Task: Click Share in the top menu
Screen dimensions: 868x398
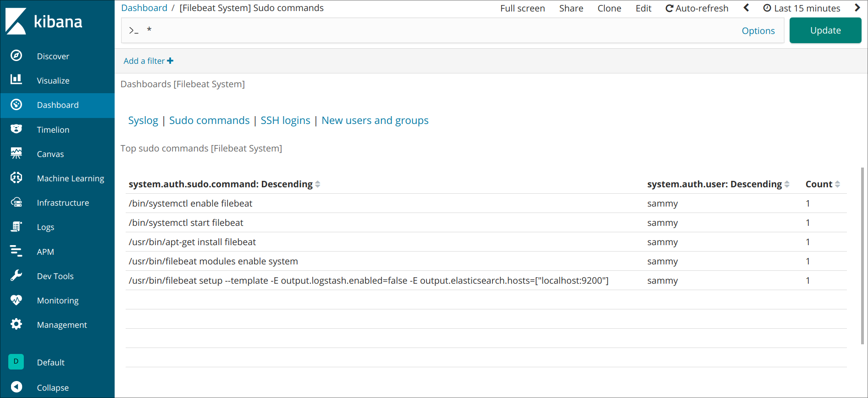Action: click(x=571, y=8)
